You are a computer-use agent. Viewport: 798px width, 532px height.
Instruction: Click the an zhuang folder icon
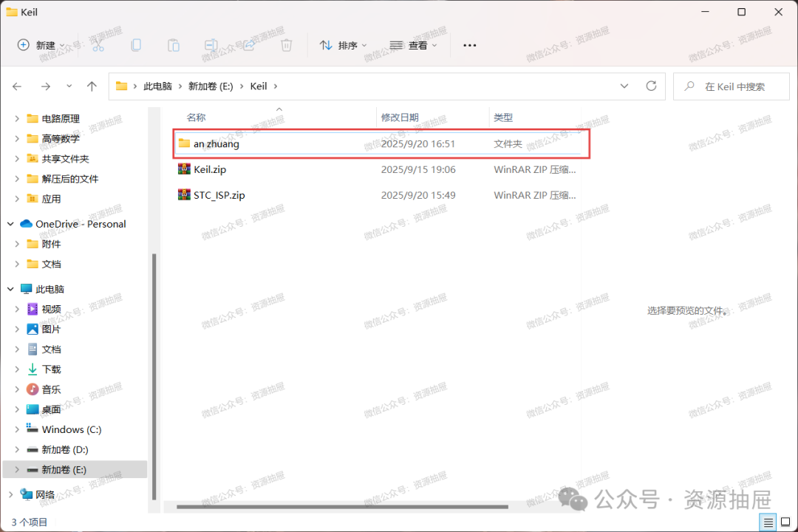click(x=184, y=143)
